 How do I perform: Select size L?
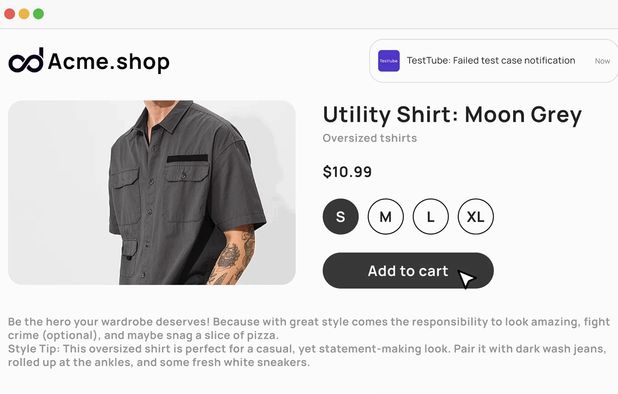430,216
